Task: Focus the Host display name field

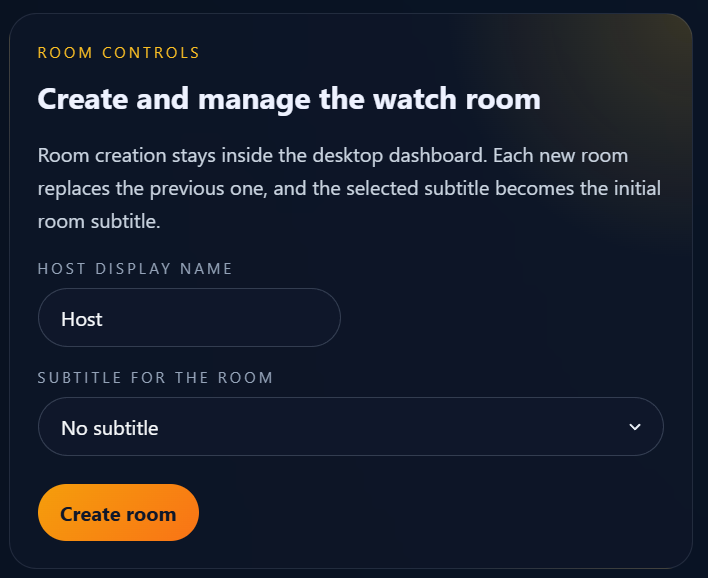Action: pos(189,318)
